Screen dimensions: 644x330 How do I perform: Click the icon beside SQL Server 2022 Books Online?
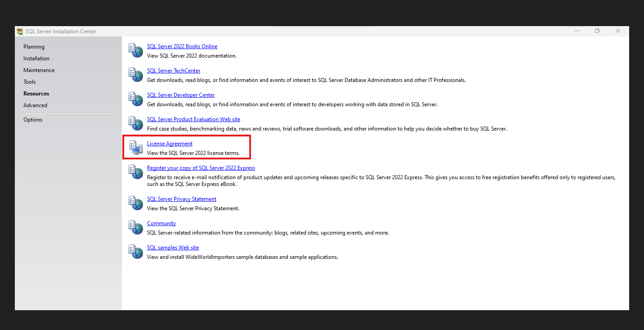135,50
